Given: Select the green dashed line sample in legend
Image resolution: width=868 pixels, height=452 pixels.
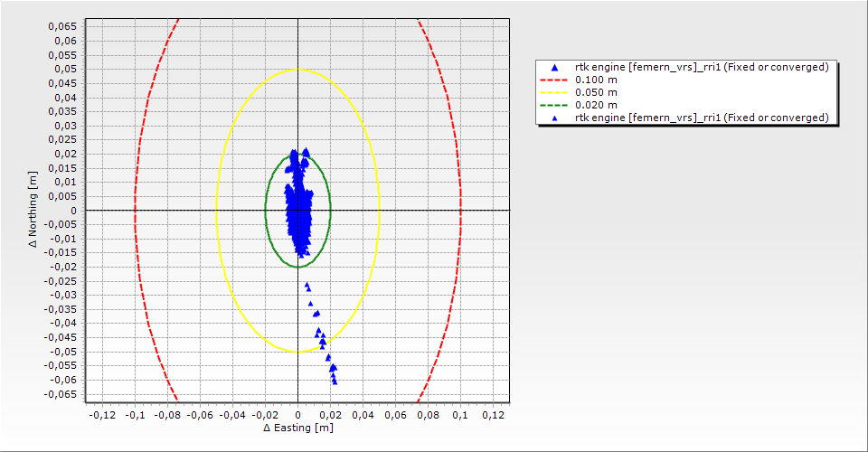Looking at the screenshot, I should point(554,106).
